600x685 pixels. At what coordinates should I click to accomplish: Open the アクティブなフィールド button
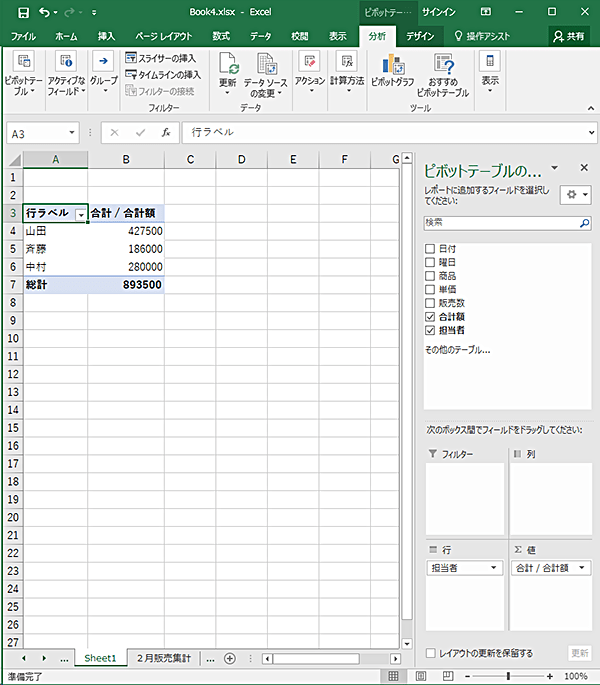coord(66,73)
